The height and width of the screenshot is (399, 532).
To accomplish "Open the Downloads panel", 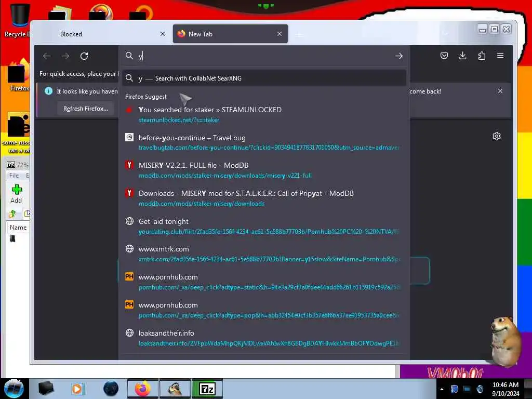I will pos(462,56).
